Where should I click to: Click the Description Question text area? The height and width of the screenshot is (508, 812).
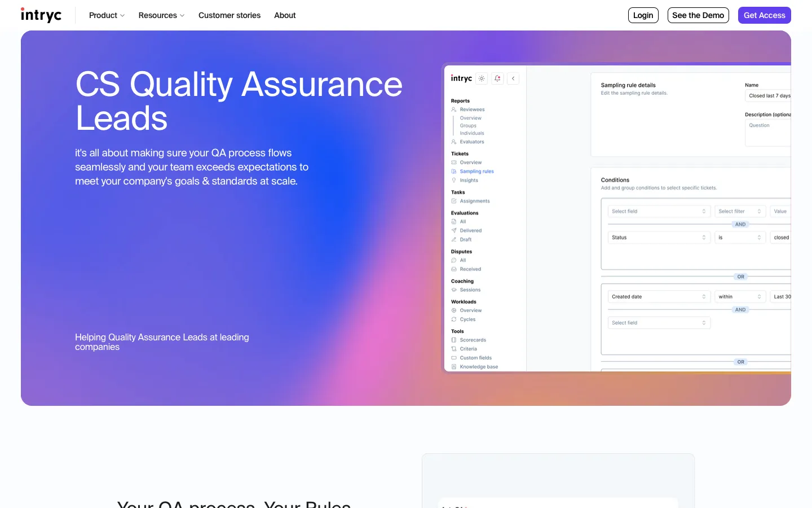coord(768,133)
